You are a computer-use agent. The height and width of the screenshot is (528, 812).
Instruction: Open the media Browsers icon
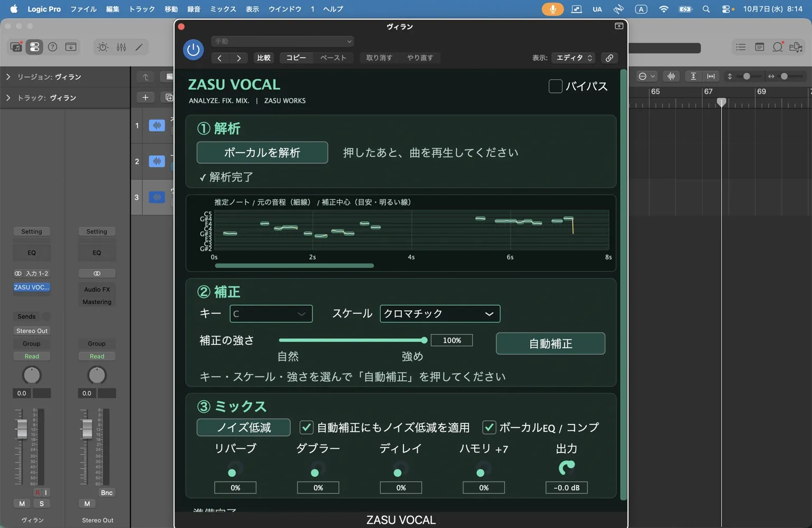[x=796, y=47]
